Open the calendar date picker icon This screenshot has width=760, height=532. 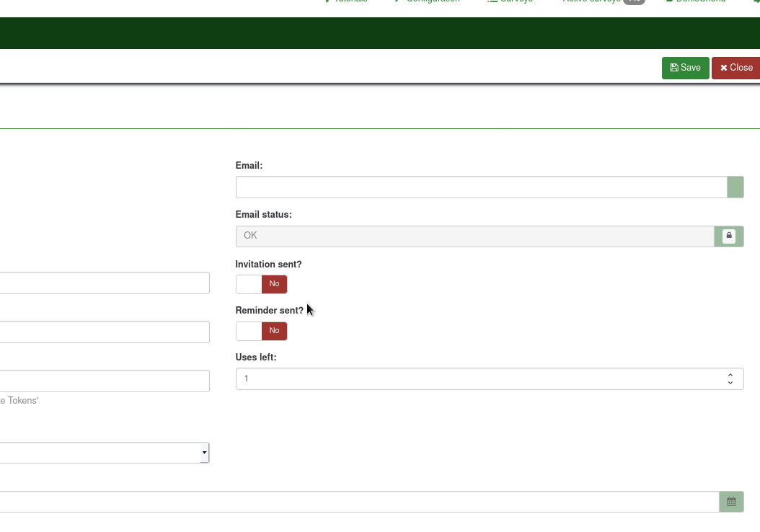click(731, 502)
